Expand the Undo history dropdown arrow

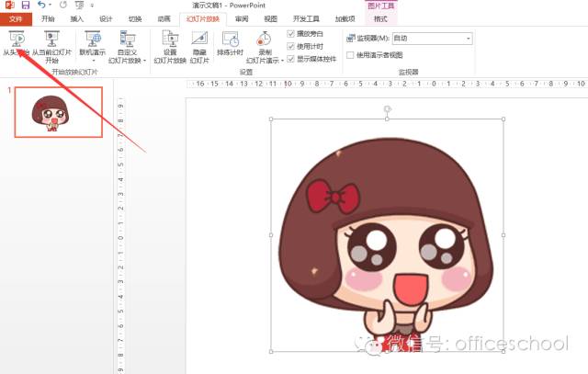tap(51, 5)
